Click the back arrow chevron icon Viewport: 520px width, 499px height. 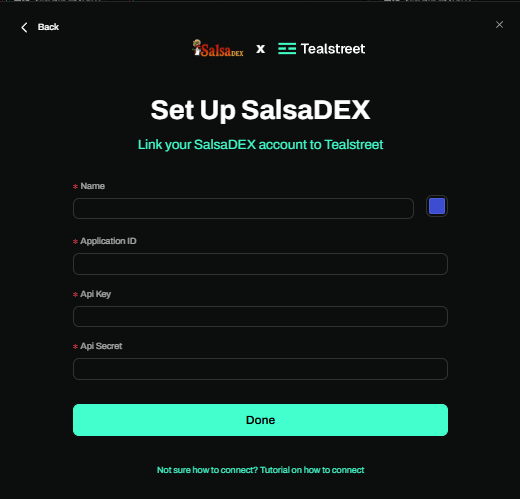24,27
